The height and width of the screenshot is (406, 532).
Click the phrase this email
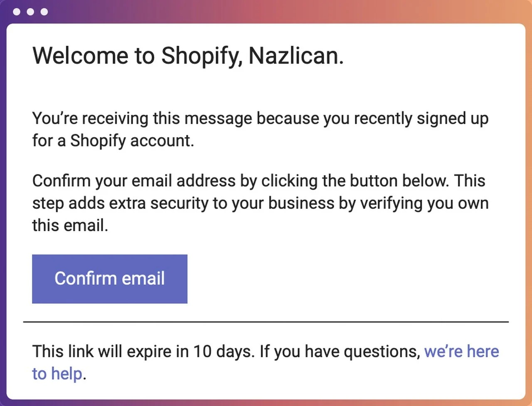(x=69, y=225)
